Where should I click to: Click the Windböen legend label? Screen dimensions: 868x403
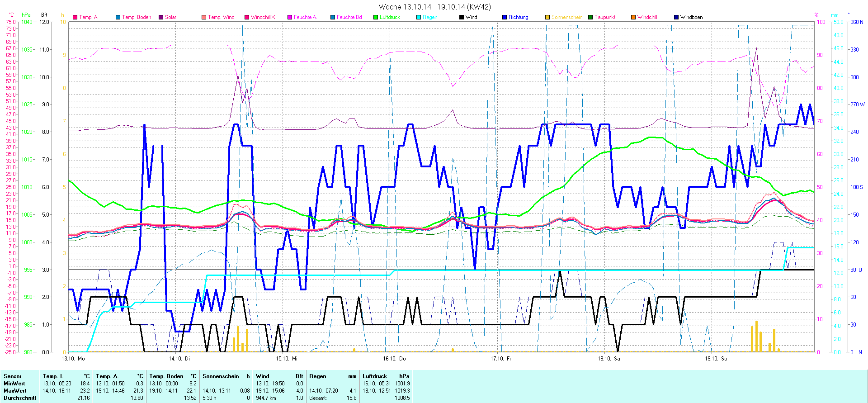click(691, 17)
